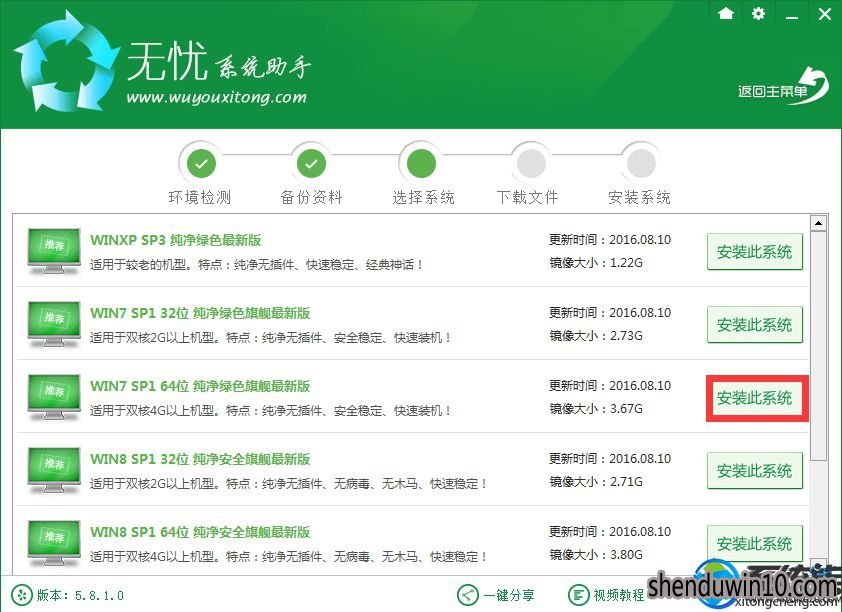Open title WIN7 SP1 32位 纯净绿色旗舰最新版
The image size is (842, 612).
click(200, 313)
